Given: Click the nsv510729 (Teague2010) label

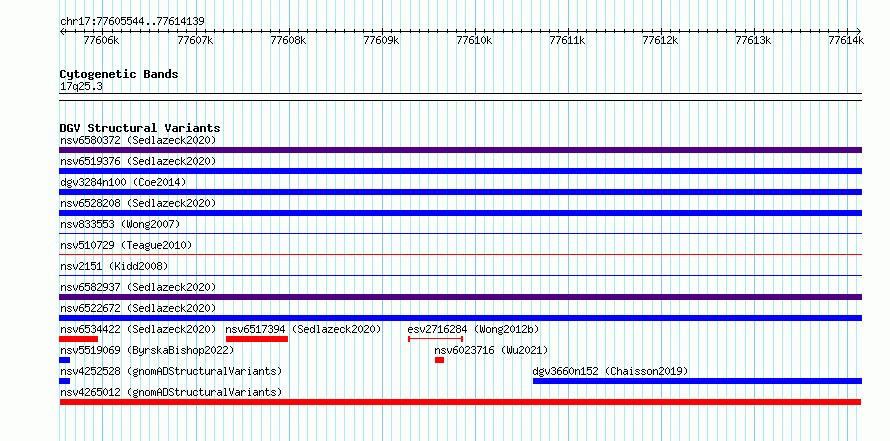Looking at the screenshot, I should point(126,245).
